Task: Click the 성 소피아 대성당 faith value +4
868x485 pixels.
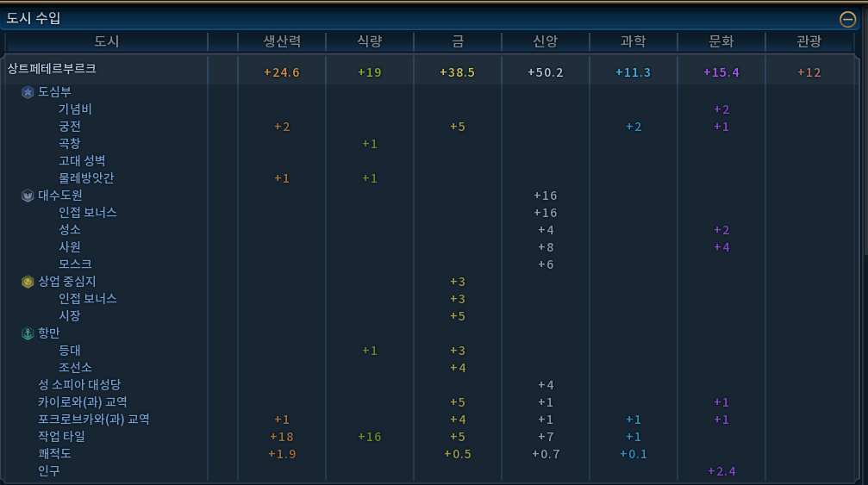Action: pyautogui.click(x=546, y=385)
